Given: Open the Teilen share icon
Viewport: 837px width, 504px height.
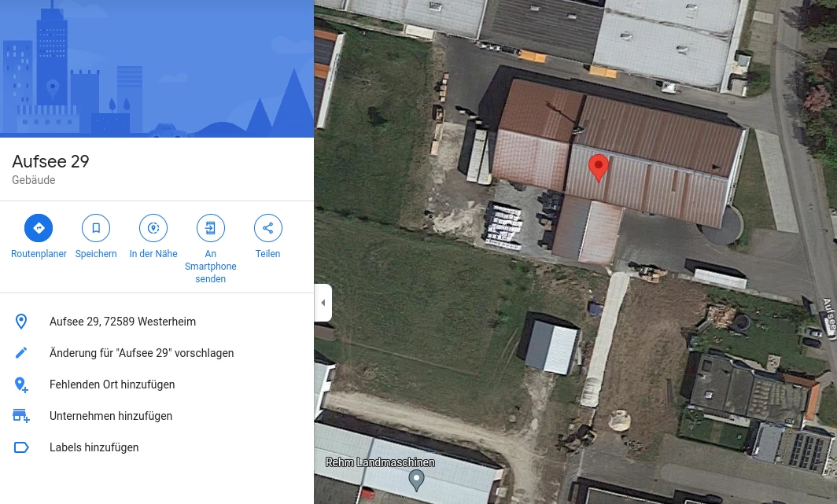Looking at the screenshot, I should 268,228.
